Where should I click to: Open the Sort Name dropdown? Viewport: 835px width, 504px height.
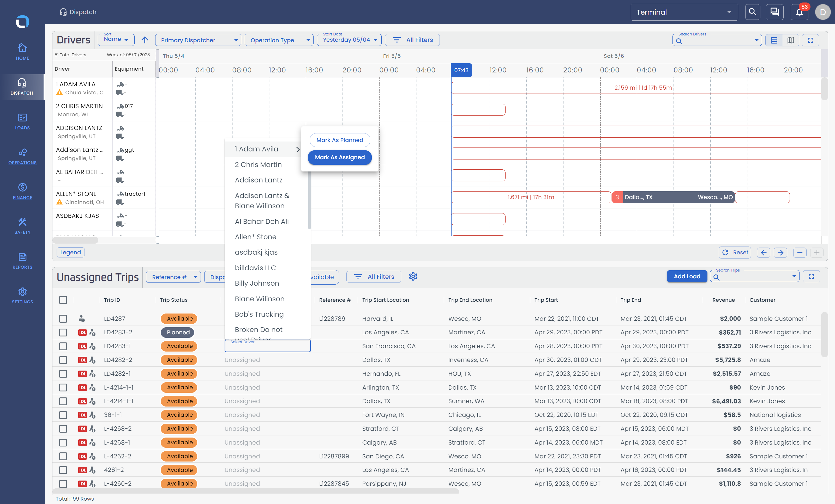[x=116, y=40]
